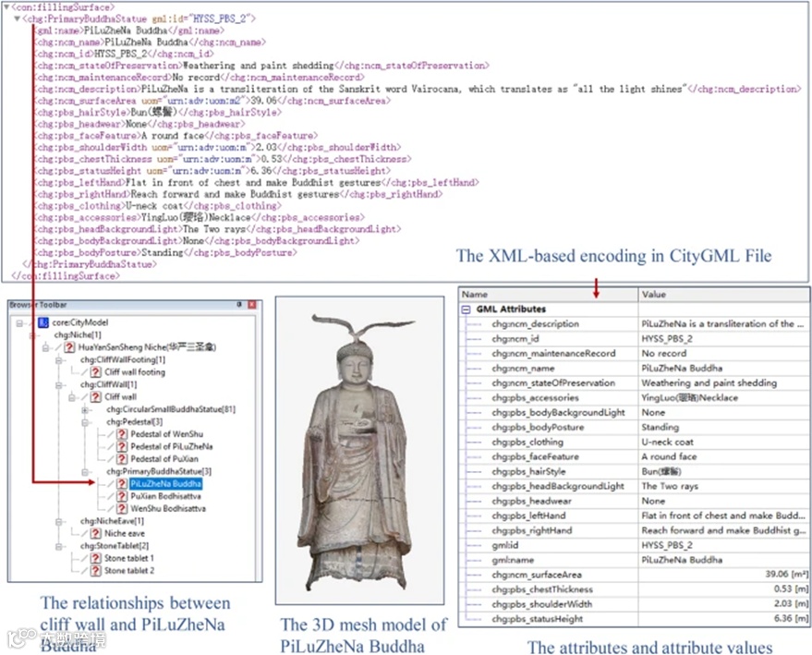Click the 'U-neck coat' clothing value
812x655 pixels.
click(667, 443)
